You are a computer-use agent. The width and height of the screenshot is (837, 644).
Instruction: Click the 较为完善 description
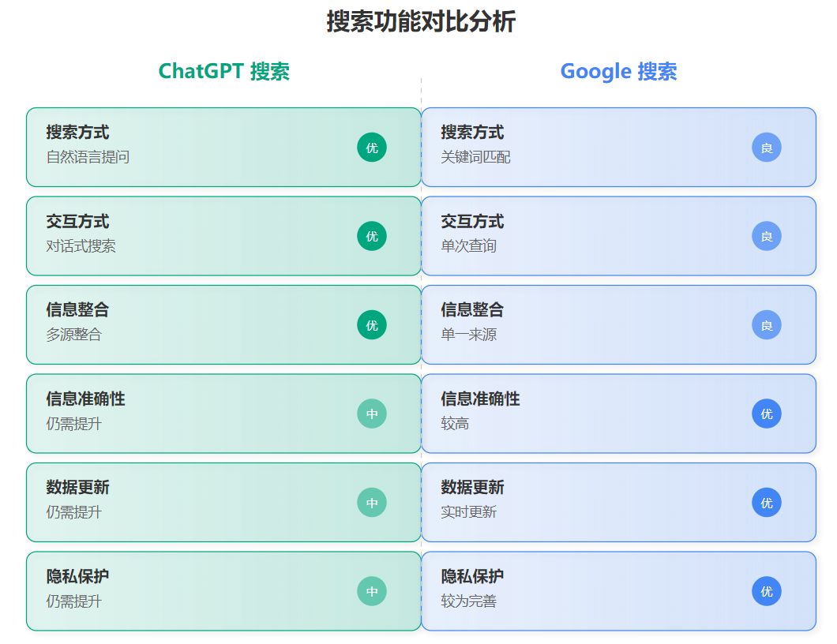point(469,601)
